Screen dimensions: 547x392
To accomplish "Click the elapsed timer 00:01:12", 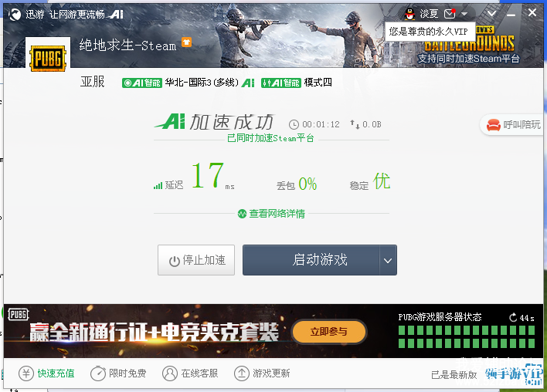I will click(x=321, y=124).
